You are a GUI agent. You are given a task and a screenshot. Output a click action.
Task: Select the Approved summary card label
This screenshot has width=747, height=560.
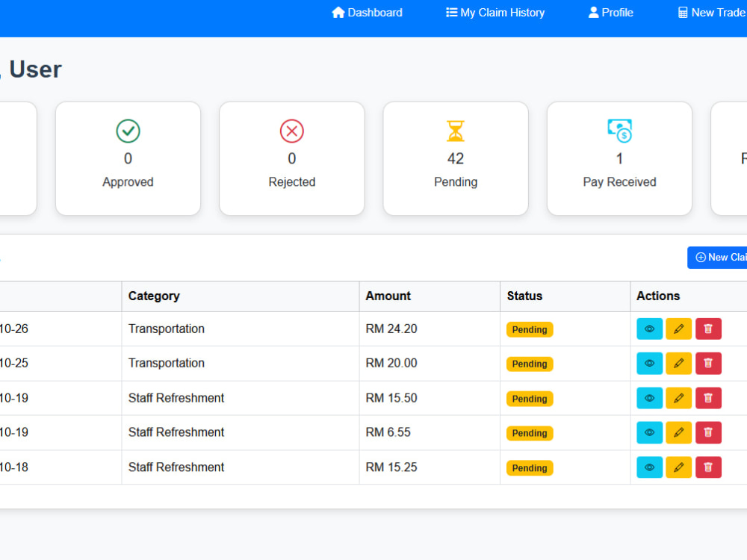(x=128, y=182)
